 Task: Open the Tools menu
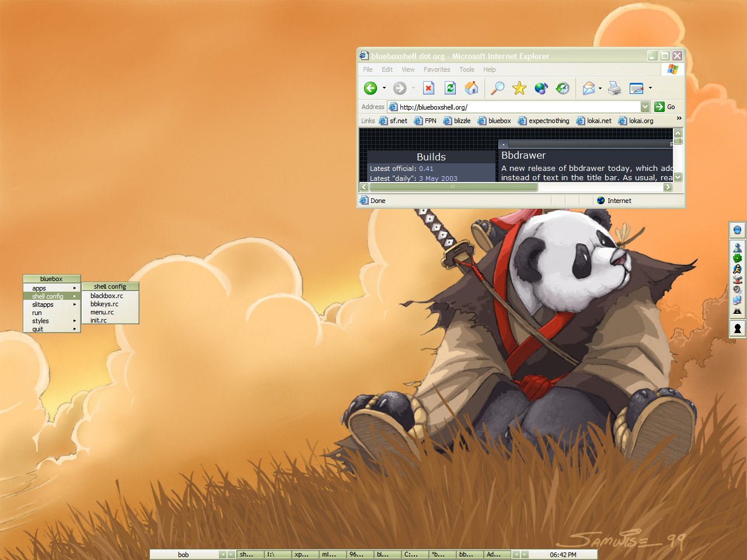[467, 69]
